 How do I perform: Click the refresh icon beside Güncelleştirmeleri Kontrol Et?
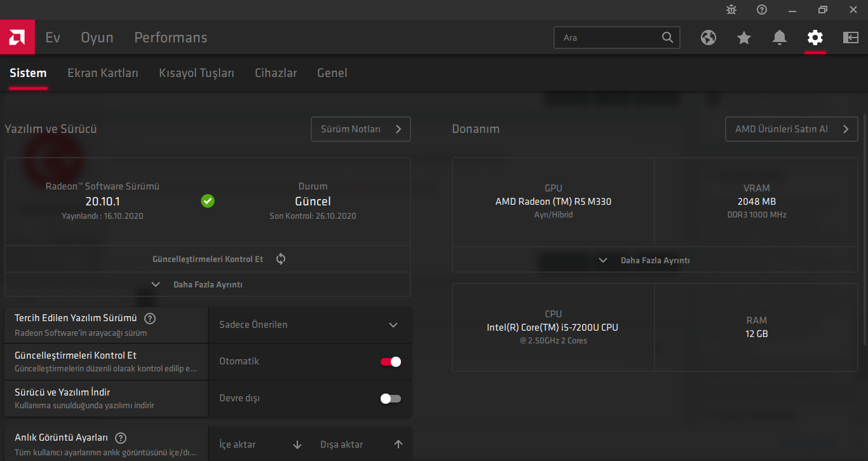coord(281,259)
